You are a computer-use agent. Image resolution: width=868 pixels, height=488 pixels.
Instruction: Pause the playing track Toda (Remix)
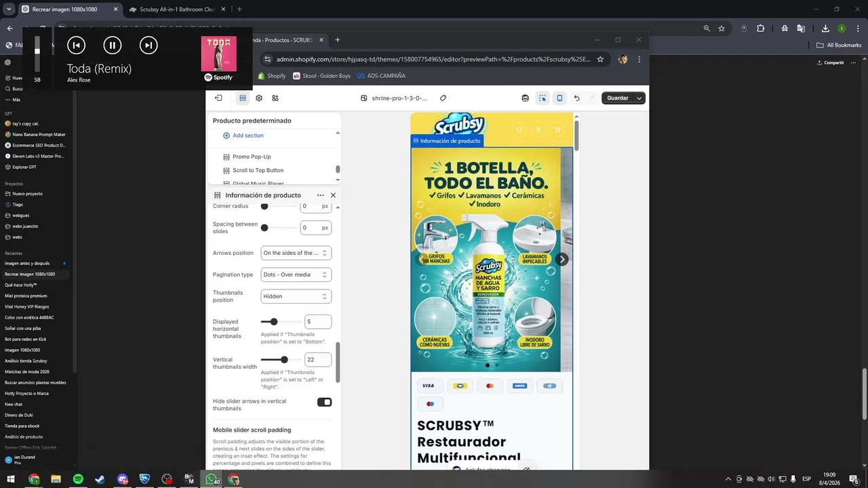[112, 45]
